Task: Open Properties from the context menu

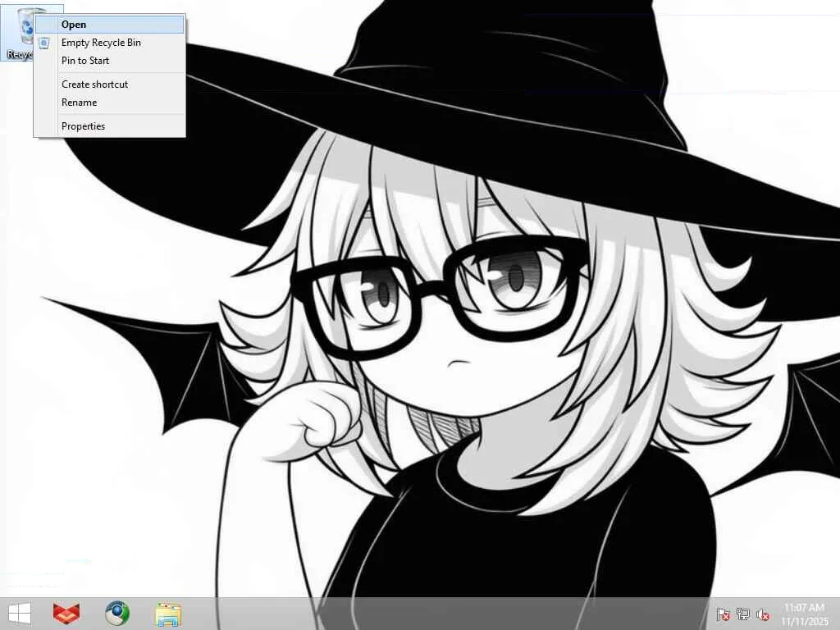Action: [x=110, y=126]
